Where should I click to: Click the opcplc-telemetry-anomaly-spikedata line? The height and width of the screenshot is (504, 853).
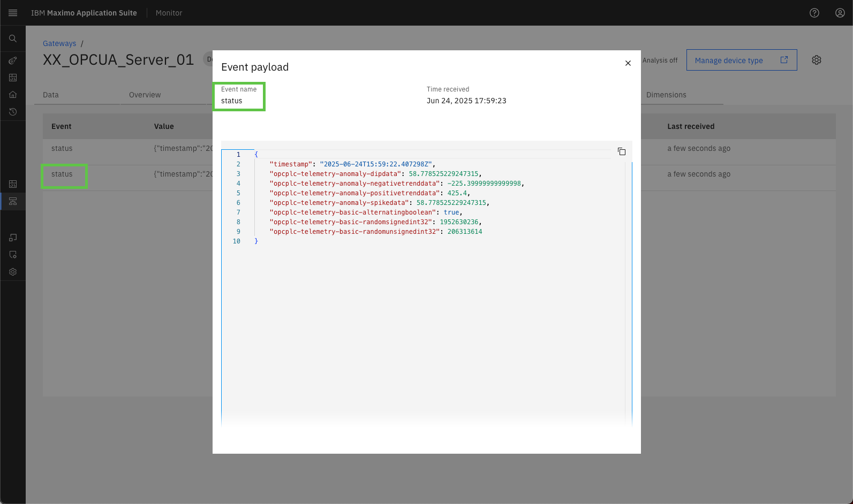[x=379, y=203]
